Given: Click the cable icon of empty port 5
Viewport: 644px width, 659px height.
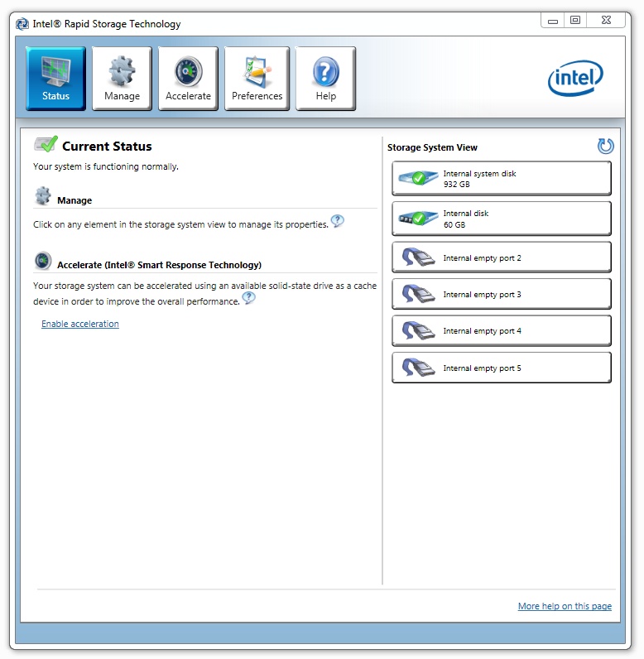Looking at the screenshot, I should pyautogui.click(x=418, y=368).
